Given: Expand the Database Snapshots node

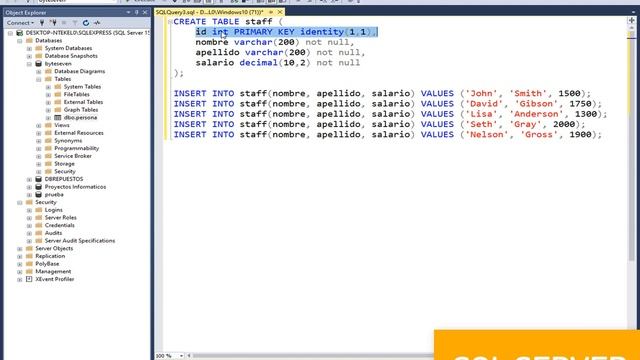Looking at the screenshot, I should [29, 56].
